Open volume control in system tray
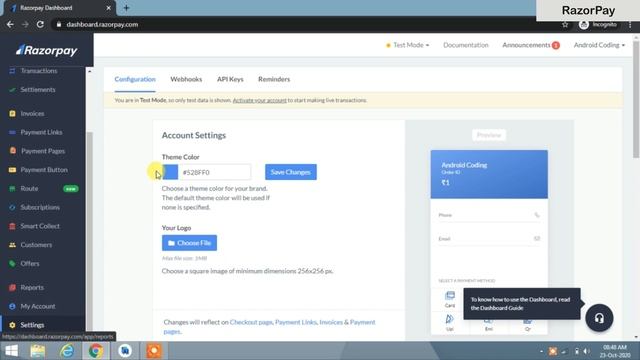The width and height of the screenshot is (640, 360). tap(587, 351)
